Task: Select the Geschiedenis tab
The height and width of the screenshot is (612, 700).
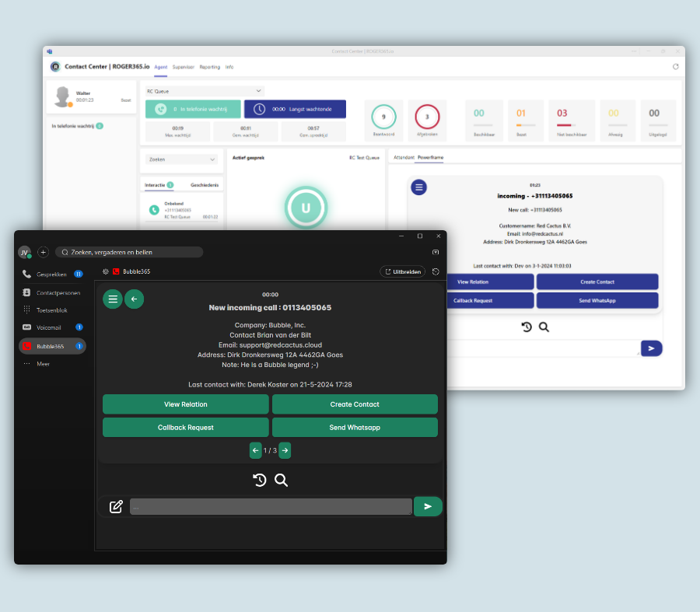Action: click(x=205, y=185)
